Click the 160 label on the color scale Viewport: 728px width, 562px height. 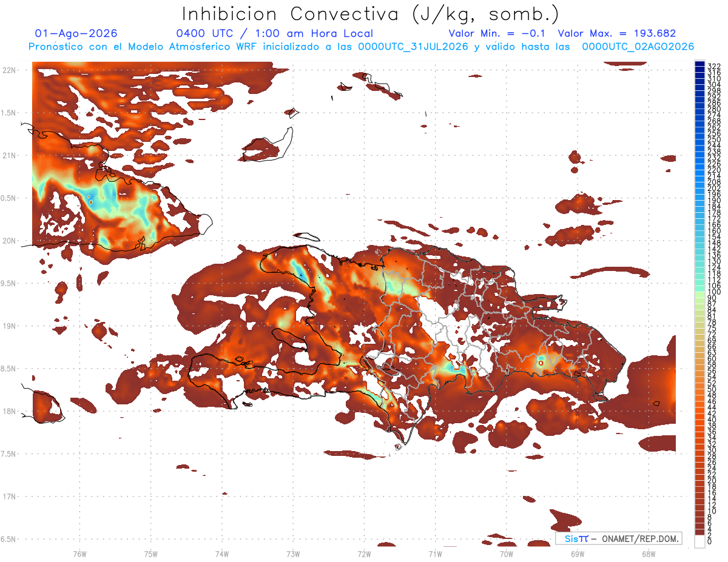tap(713, 231)
